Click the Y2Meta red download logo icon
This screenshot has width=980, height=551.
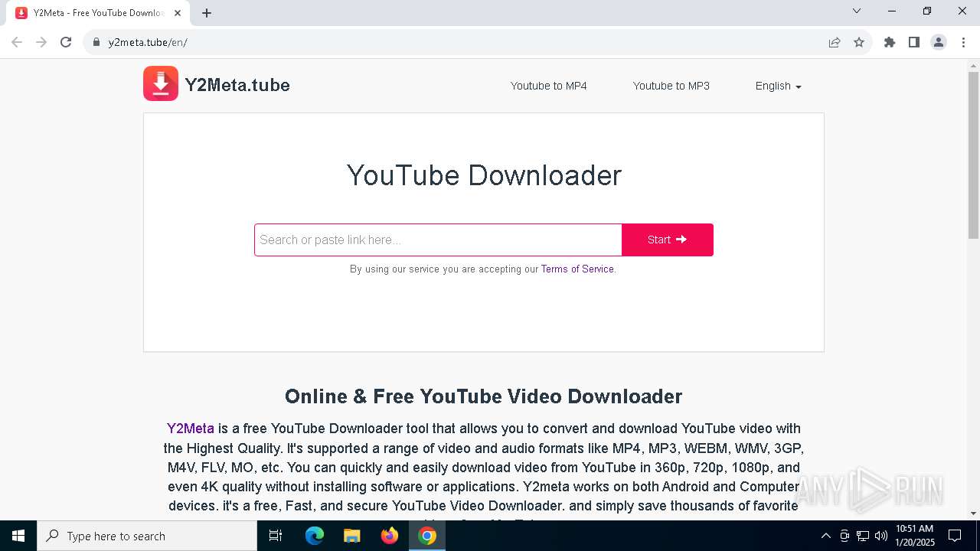[161, 83]
